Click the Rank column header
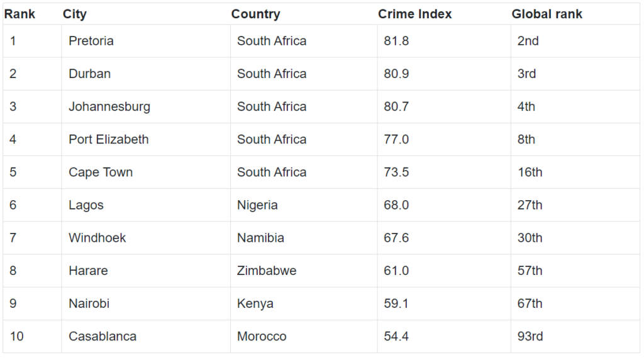Image resolution: width=644 pixels, height=360 pixels. 20,14
